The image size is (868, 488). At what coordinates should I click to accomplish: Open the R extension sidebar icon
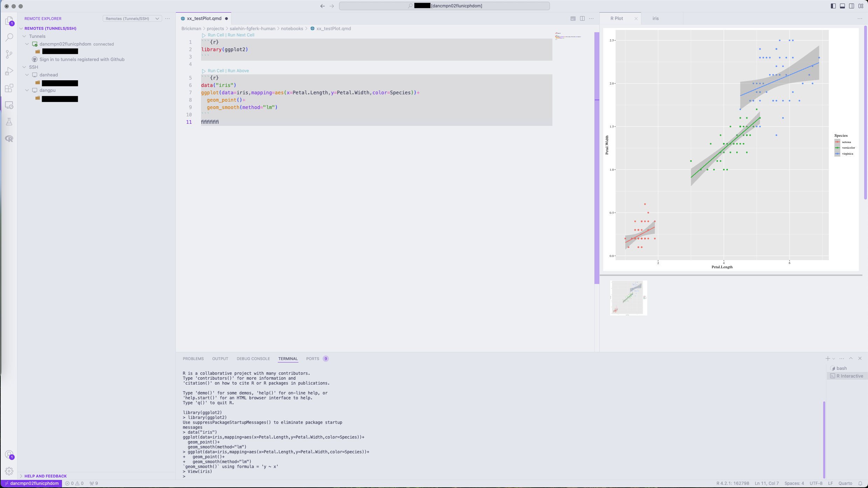pos(9,139)
